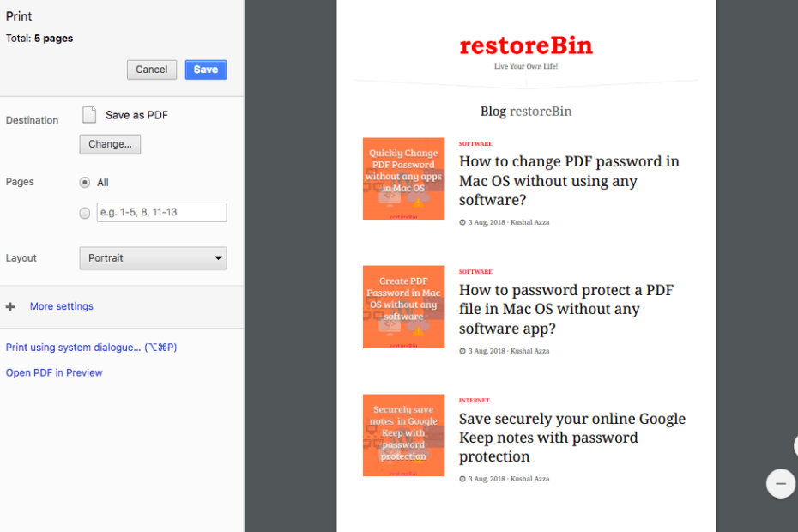Click date line under change PDF password article
Screen dimensions: 798x532
coord(504,222)
